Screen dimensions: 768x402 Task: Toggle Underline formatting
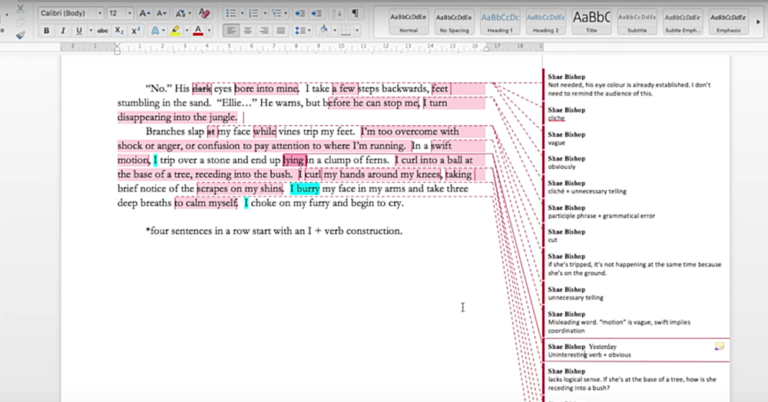point(79,31)
